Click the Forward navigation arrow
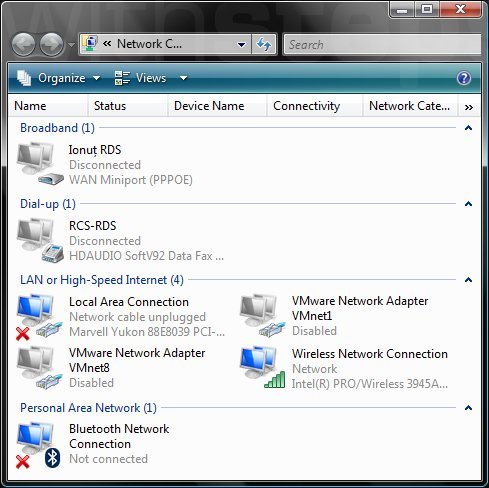489x488 pixels. point(52,44)
